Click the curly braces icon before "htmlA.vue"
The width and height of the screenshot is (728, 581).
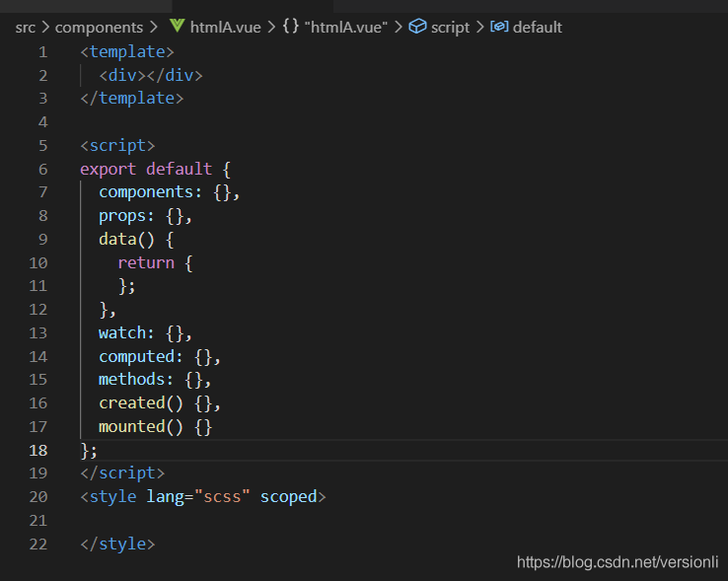291,26
